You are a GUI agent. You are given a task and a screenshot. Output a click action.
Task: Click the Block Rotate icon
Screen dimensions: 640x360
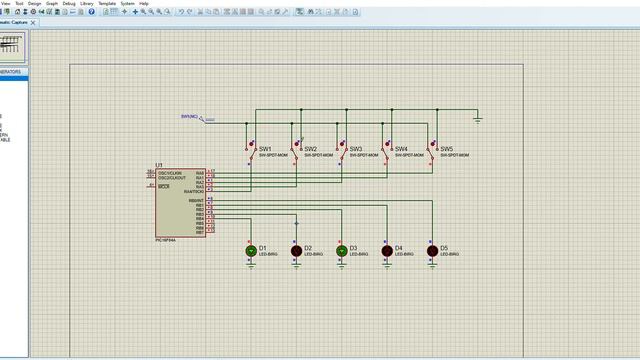point(243,12)
